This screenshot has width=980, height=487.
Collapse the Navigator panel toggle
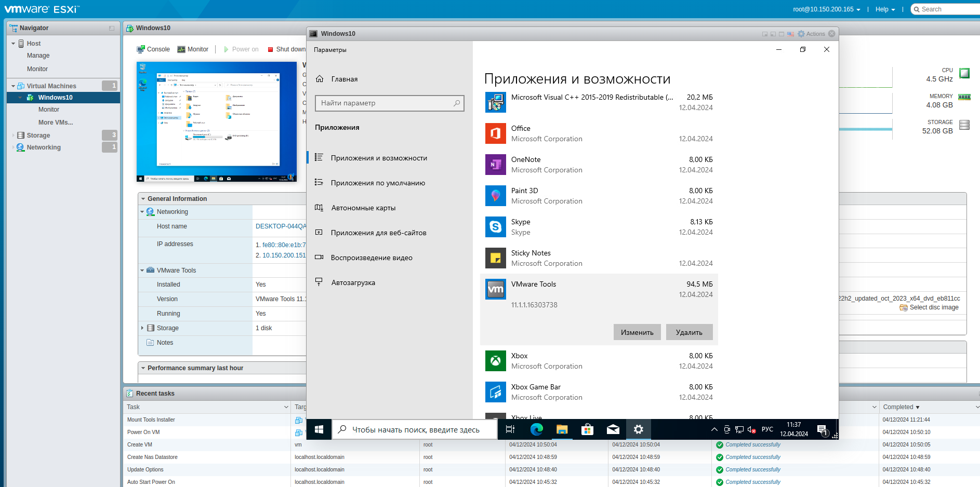(112, 28)
